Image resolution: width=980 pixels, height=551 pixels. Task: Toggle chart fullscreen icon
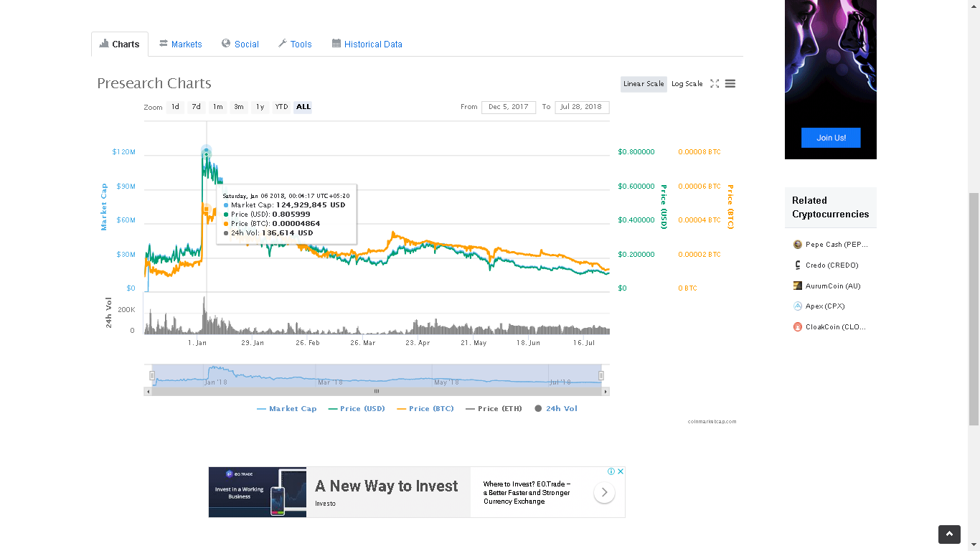pyautogui.click(x=715, y=84)
